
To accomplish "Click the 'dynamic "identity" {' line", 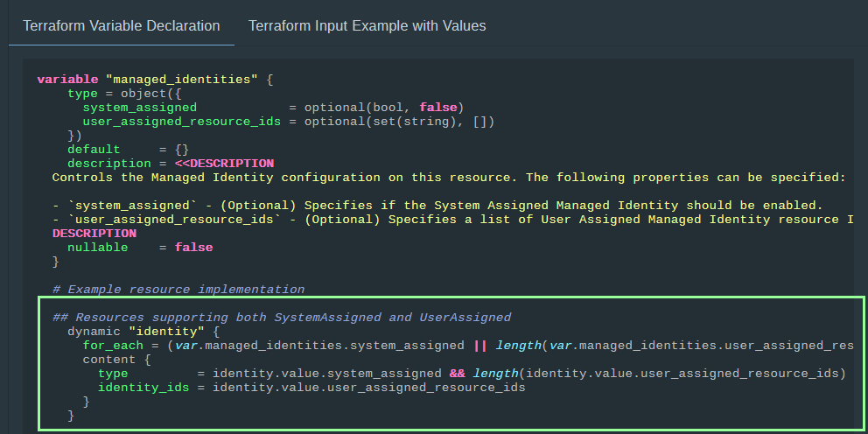I will tap(143, 332).
